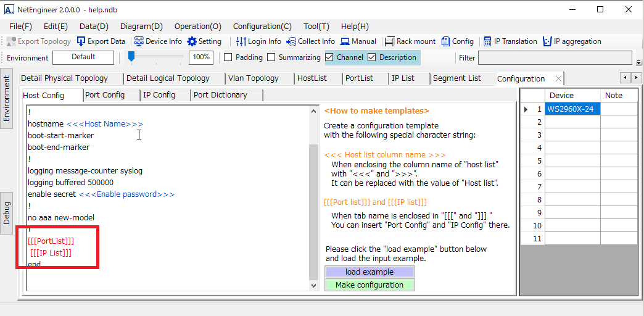This screenshot has height=316, width=644.
Task: Click the Rack mount toolbar icon
Action: pyautogui.click(x=389, y=41)
